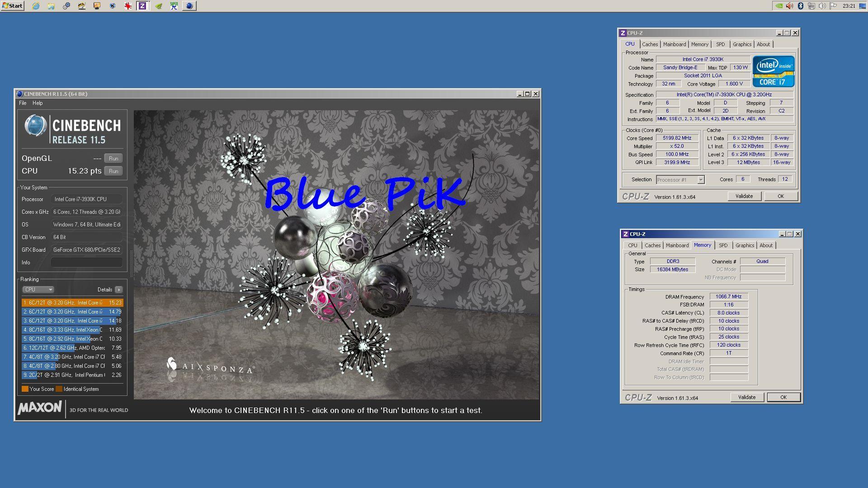The width and height of the screenshot is (868, 488).
Task: Switch to Mainboard tab in upper CPU-Z
Action: point(675,44)
